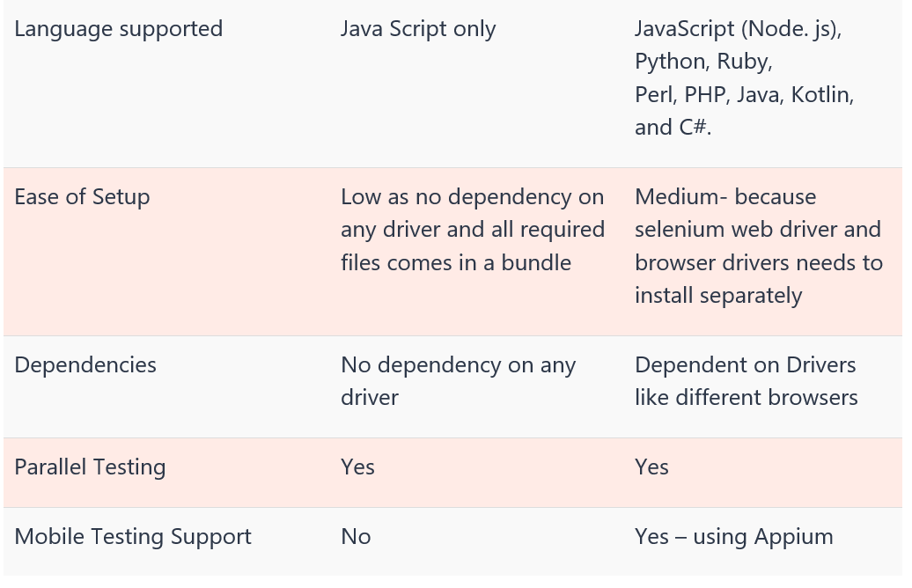Select the "Medium- because" cell text
The width and height of the screenshot is (912, 588).
725,198
